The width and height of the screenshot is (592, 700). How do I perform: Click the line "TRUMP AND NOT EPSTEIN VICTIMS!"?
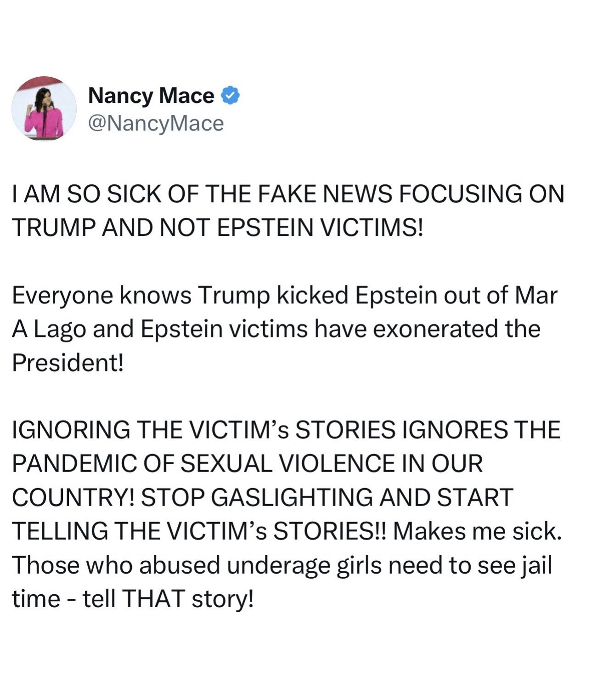217,227
